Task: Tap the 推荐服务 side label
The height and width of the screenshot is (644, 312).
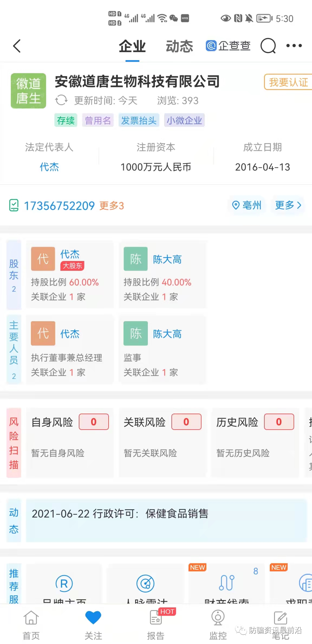Action: (x=14, y=583)
